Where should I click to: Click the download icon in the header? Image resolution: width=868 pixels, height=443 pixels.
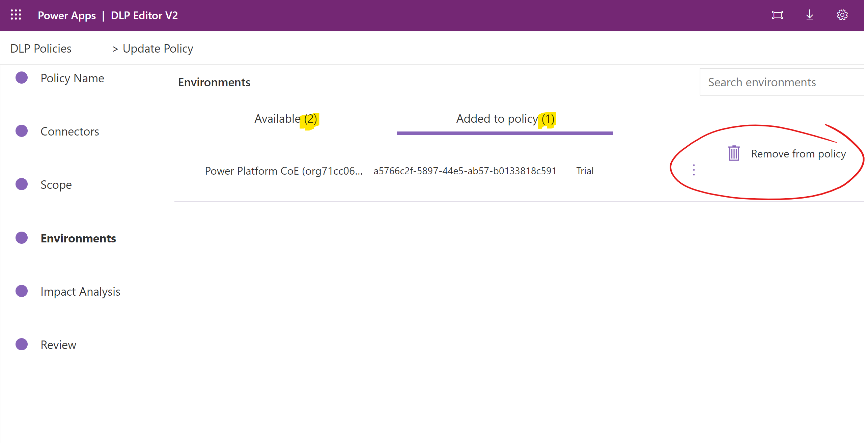coord(809,15)
